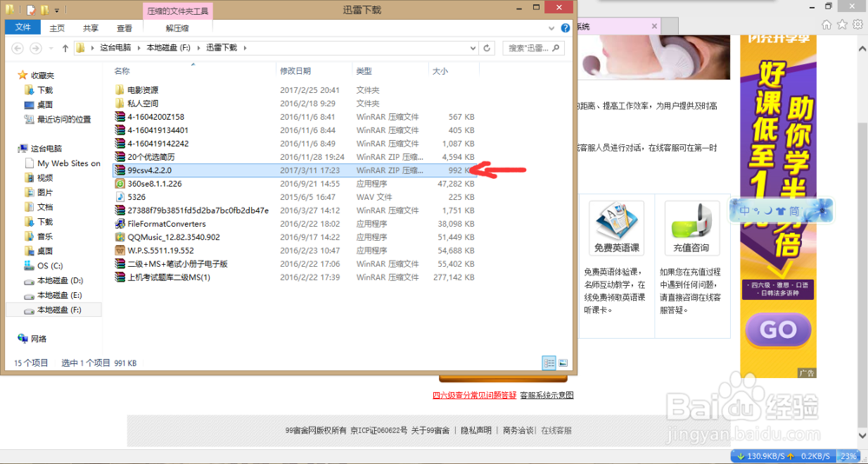Sort files by 修改日期 column header
The image size is (868, 464).
tap(295, 71)
